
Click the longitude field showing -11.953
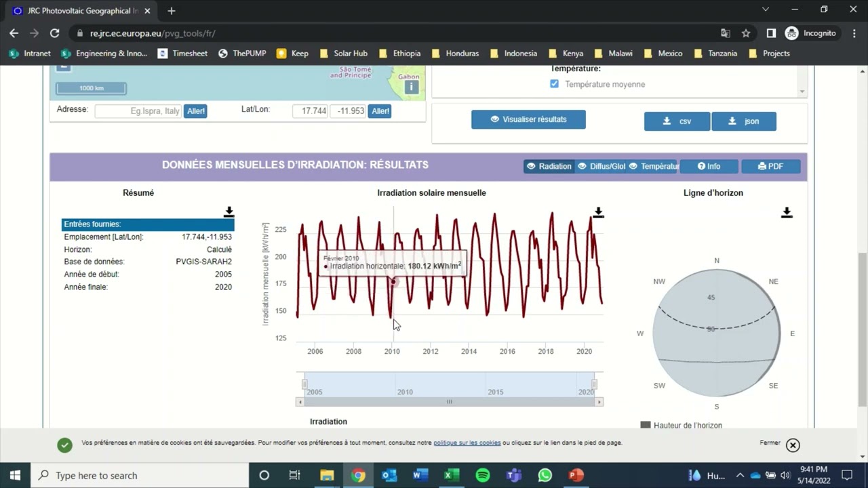tap(348, 111)
